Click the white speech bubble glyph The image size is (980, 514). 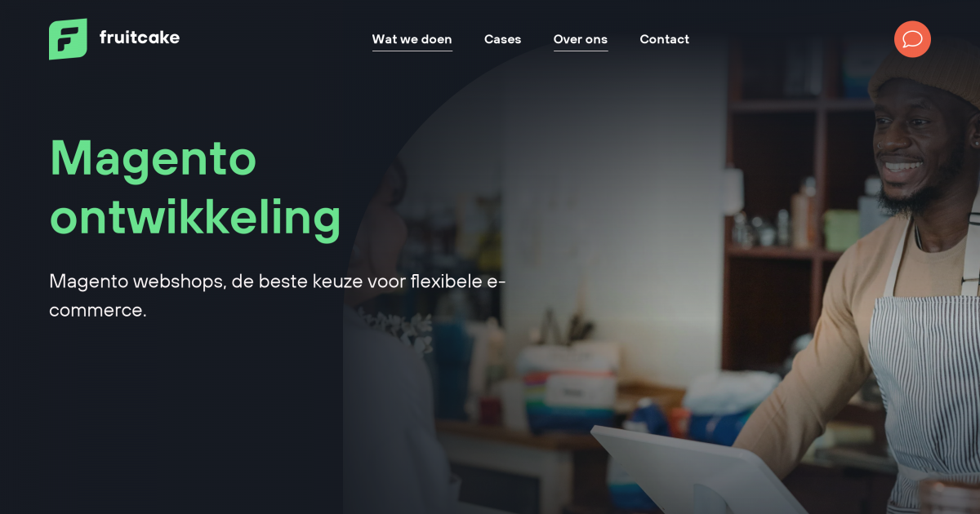pyautogui.click(x=912, y=39)
